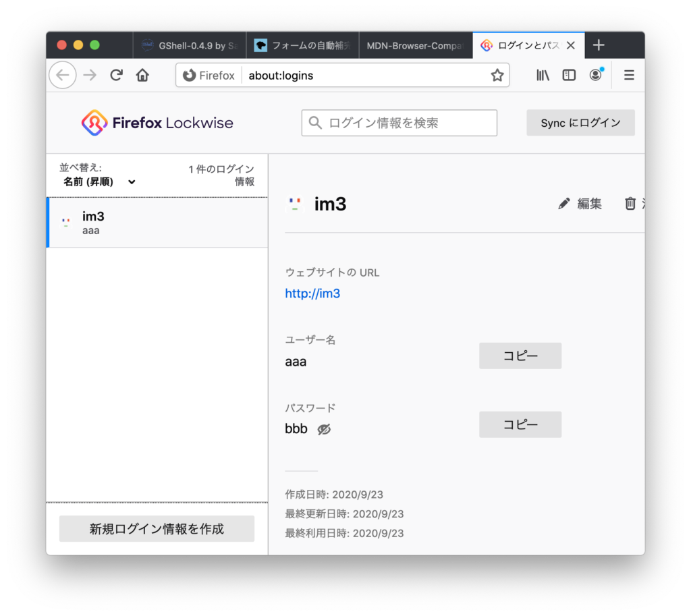Click the Reload page icon

click(x=116, y=75)
